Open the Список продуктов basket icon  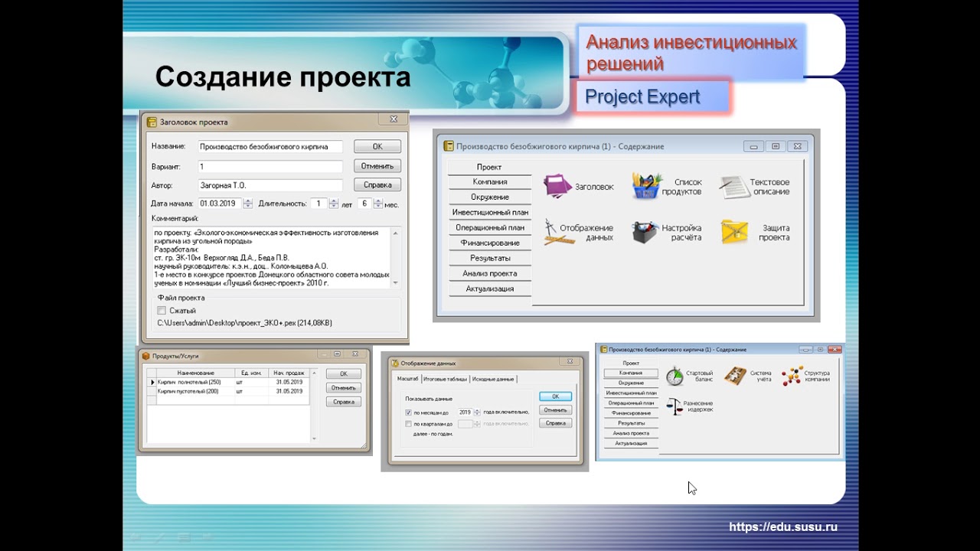coord(647,186)
